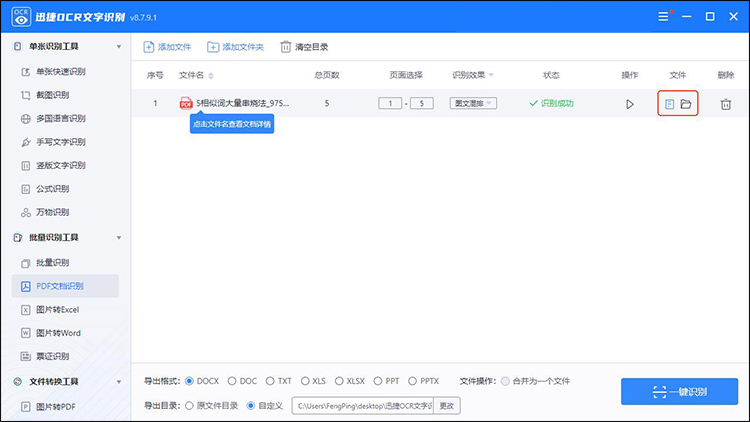Open 识别效果 column header dropdown
The width and height of the screenshot is (750, 422).
(x=491, y=75)
